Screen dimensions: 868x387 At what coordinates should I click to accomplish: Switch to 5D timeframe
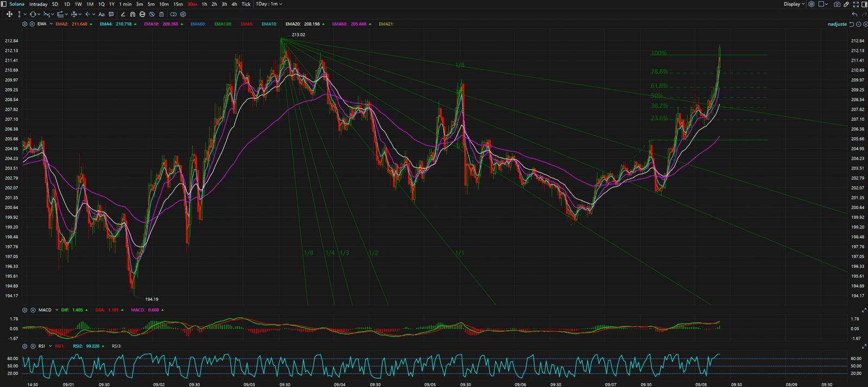pyautogui.click(x=55, y=4)
